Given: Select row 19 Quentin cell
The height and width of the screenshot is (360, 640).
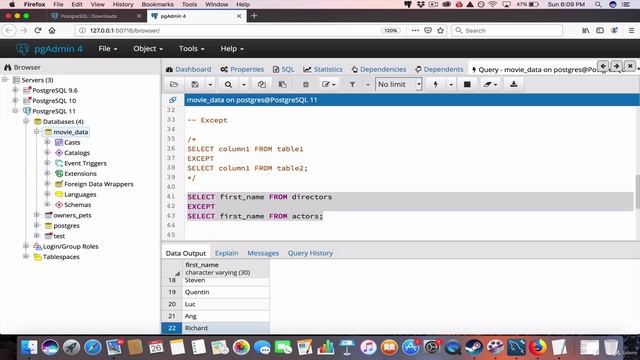Looking at the screenshot, I should click(226, 292).
